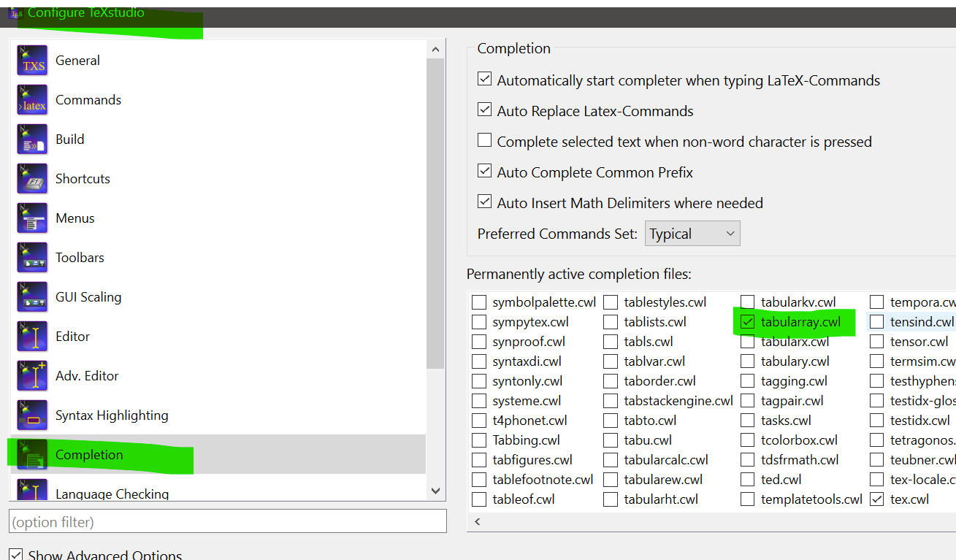Enable the tabu.cwl completion file
The width and height of the screenshot is (956, 560).
611,440
